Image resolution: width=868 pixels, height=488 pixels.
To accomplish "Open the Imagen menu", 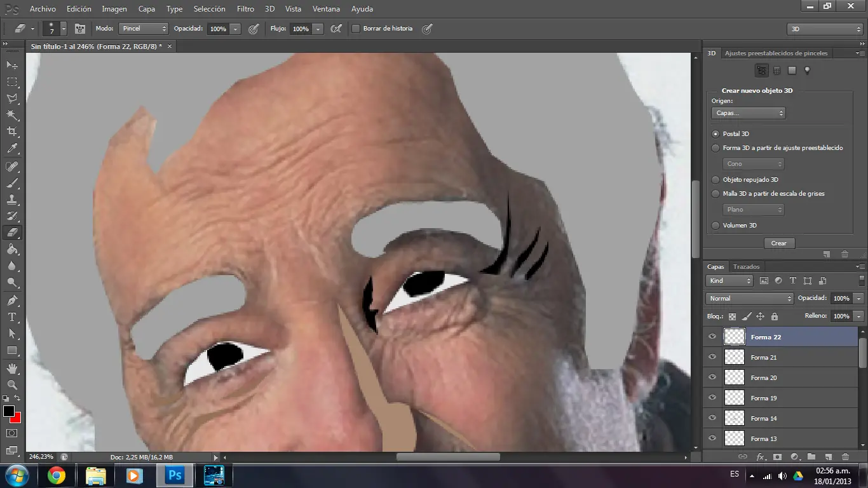I will [114, 9].
